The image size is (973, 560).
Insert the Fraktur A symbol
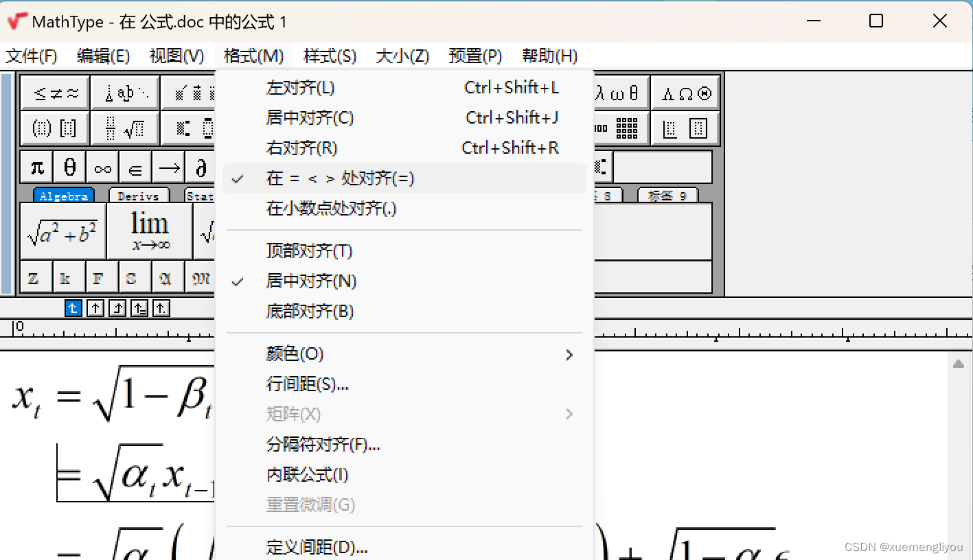pyautogui.click(x=169, y=277)
